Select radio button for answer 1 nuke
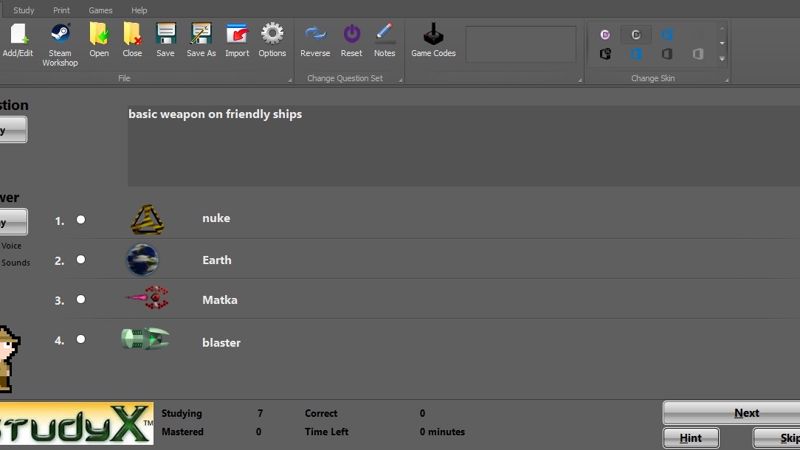Viewport: 800px width, 450px height. pyautogui.click(x=81, y=220)
